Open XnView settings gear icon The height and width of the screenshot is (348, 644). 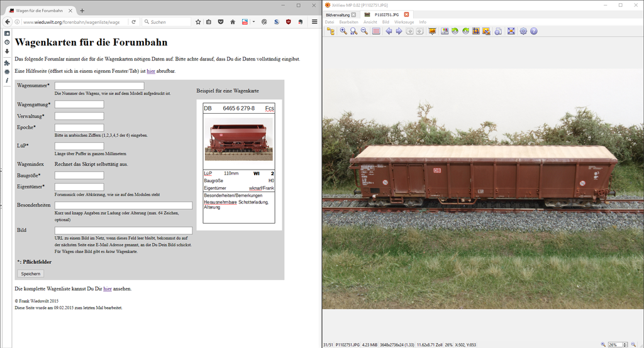(523, 31)
